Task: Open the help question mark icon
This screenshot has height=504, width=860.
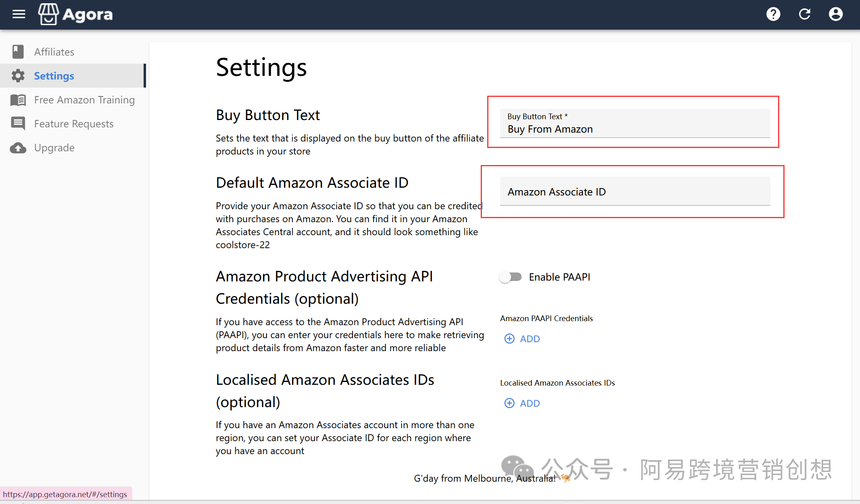Action: point(773,15)
